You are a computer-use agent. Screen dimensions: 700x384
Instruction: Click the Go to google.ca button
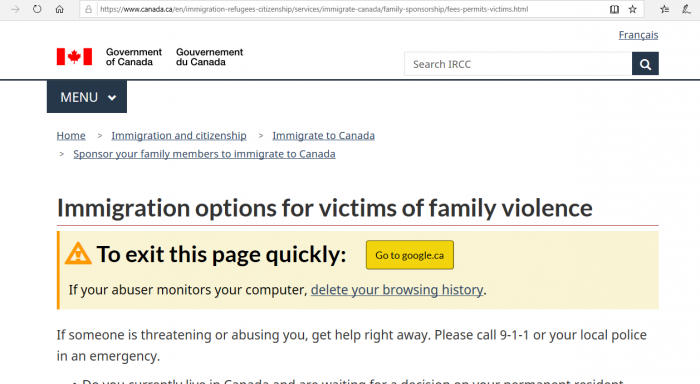click(410, 255)
